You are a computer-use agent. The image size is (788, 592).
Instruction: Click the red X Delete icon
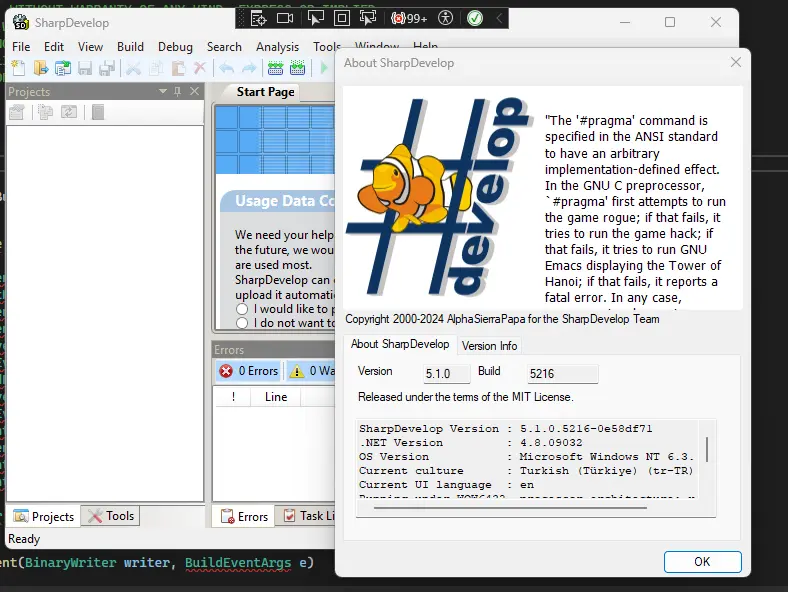(200, 68)
